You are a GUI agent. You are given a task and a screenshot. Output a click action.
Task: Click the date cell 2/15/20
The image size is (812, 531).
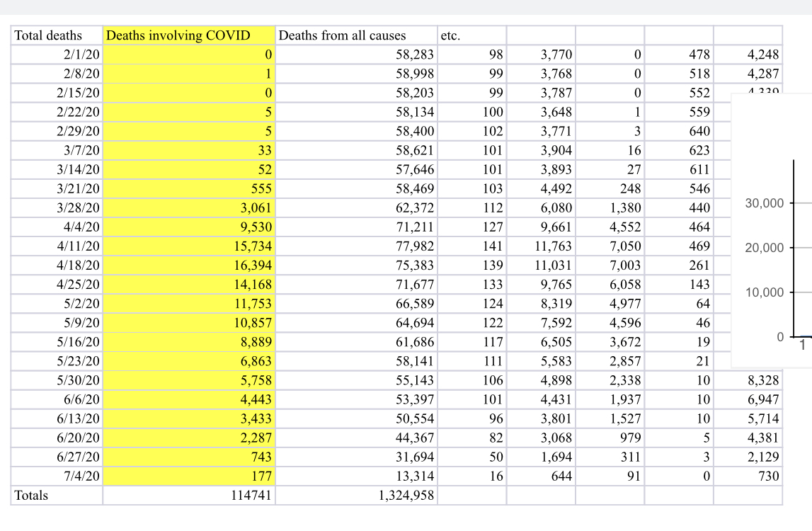click(x=57, y=93)
